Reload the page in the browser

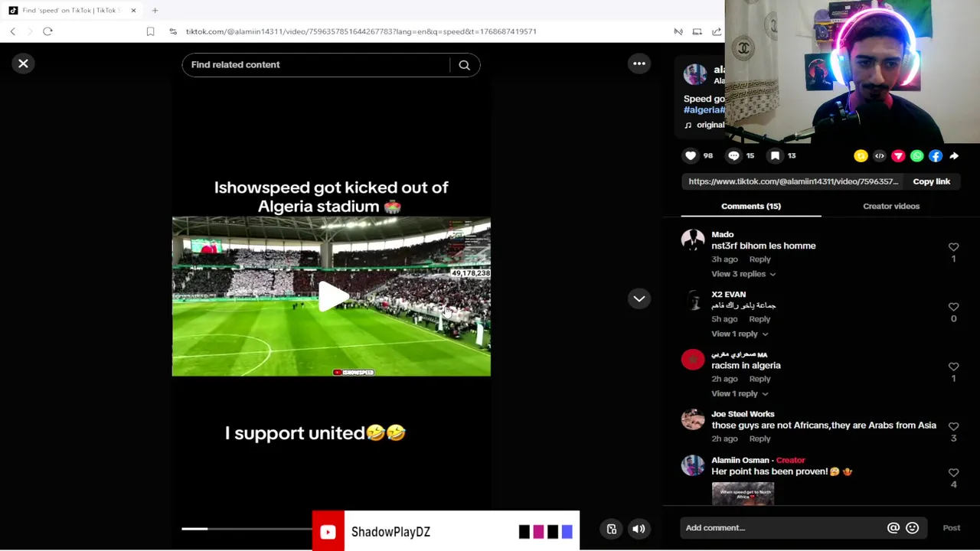47,31
